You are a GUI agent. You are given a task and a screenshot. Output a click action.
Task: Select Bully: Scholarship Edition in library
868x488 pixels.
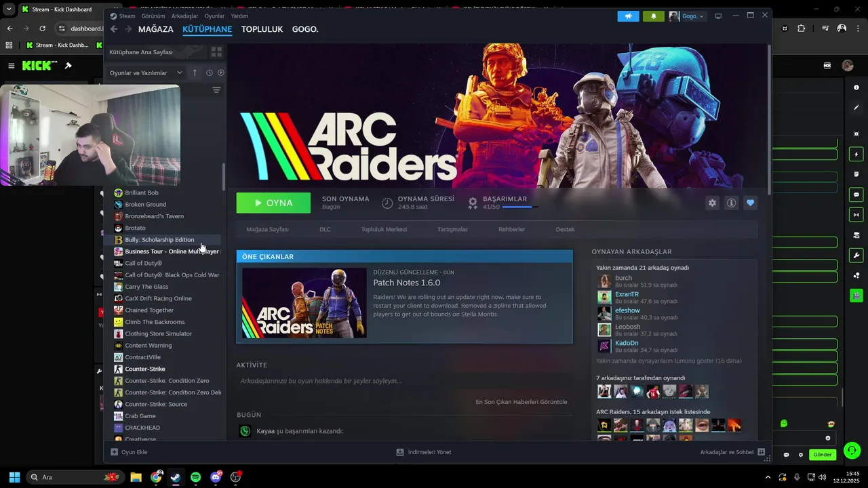point(163,239)
